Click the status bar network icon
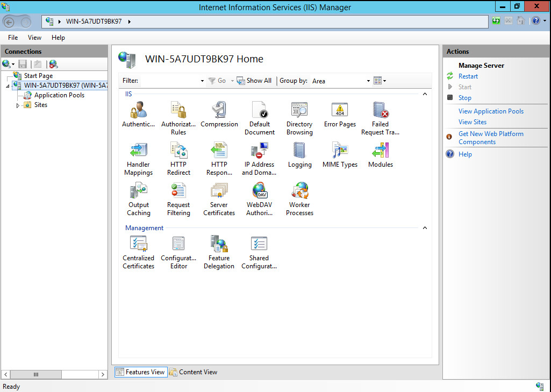 click(x=540, y=386)
